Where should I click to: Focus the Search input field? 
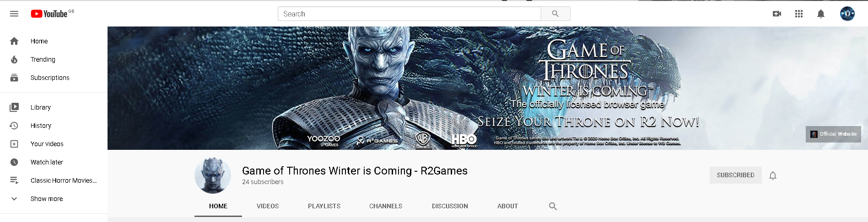click(410, 14)
